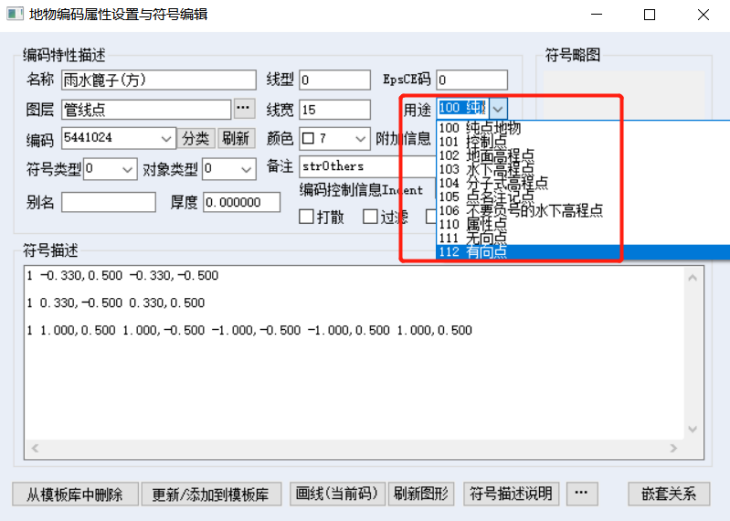This screenshot has width=730, height=521.
Task: Click the app icon in title bar
Action: click(x=15, y=15)
